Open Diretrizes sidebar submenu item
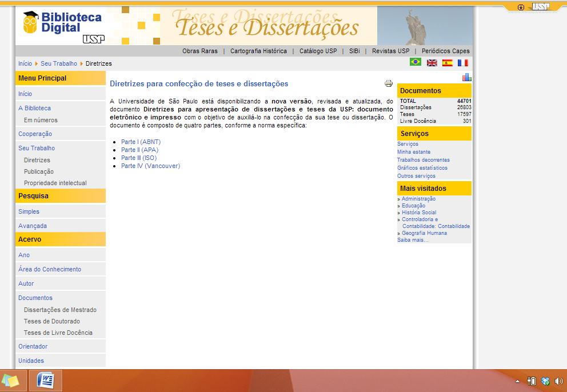 click(37, 160)
